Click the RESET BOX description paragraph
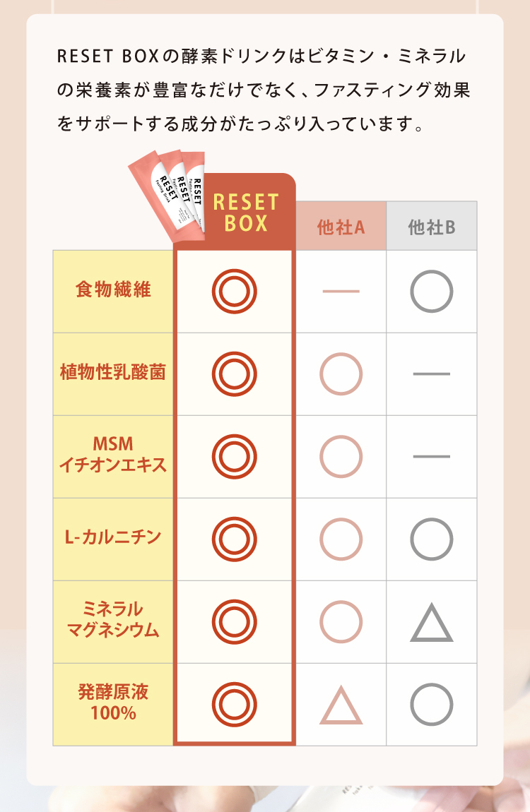 pos(264,90)
